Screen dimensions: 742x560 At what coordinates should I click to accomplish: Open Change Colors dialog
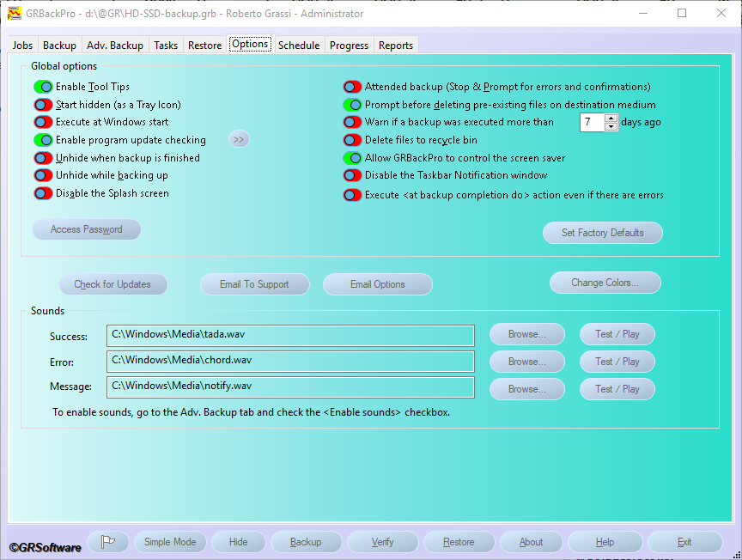click(x=605, y=283)
